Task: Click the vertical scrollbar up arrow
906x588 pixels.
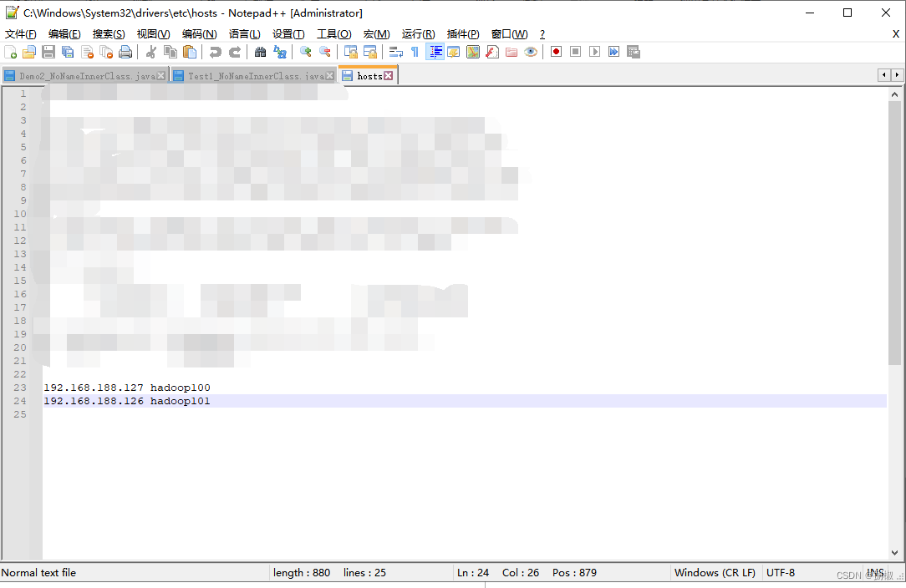Action: [894, 94]
